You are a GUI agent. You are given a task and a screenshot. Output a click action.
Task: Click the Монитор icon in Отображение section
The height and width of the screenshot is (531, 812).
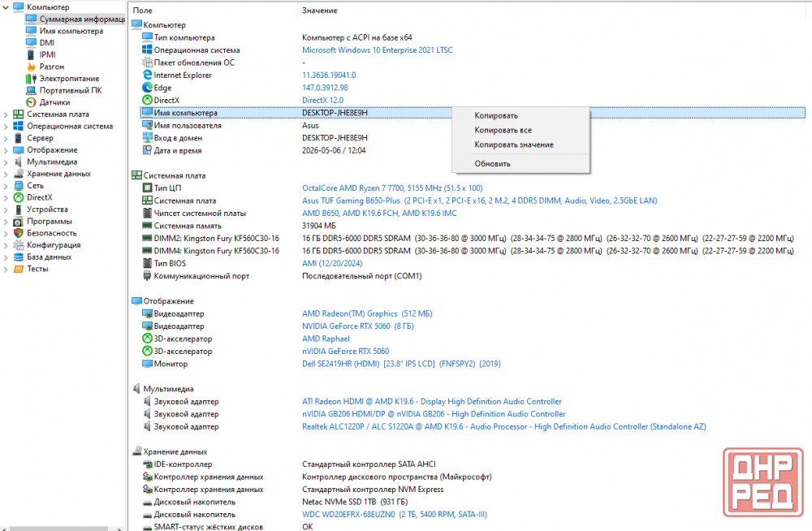[147, 364]
